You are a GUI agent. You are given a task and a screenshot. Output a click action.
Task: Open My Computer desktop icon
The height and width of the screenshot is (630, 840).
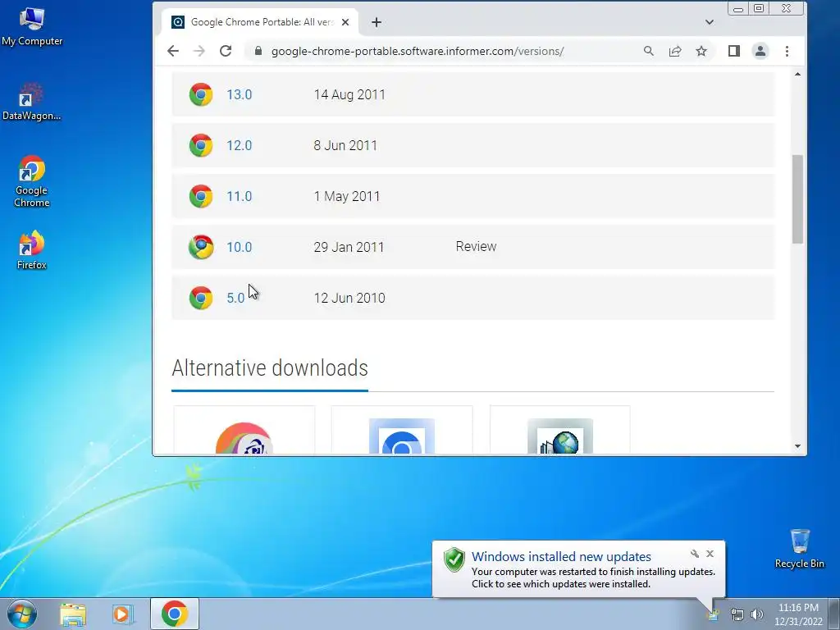coord(32,27)
